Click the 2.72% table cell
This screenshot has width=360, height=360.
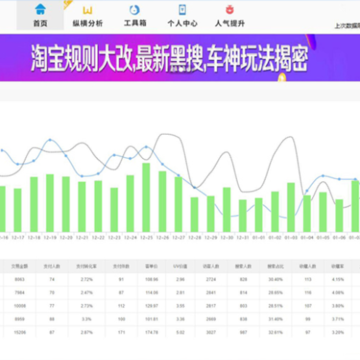coord(87,279)
